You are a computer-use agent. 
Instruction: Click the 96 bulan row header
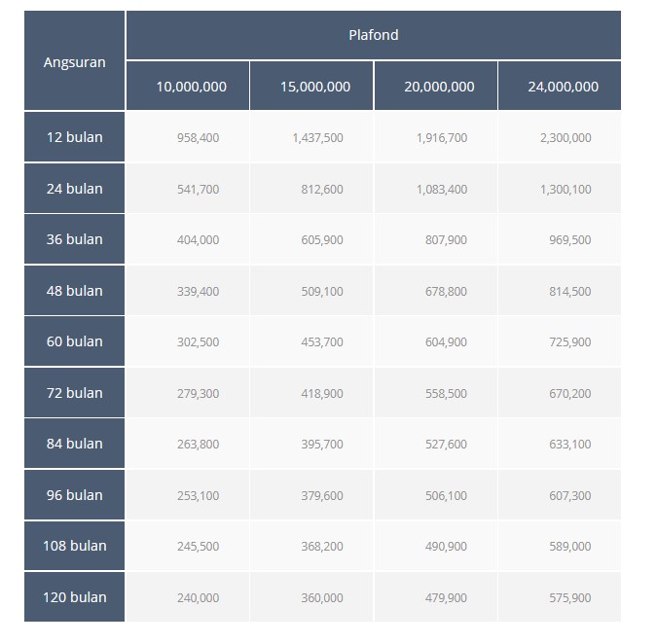click(75, 495)
